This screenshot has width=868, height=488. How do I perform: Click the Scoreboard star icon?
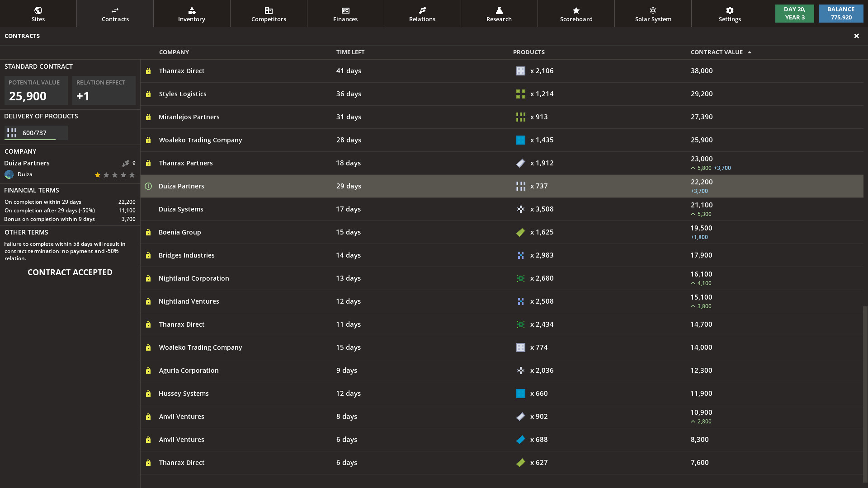[576, 10]
